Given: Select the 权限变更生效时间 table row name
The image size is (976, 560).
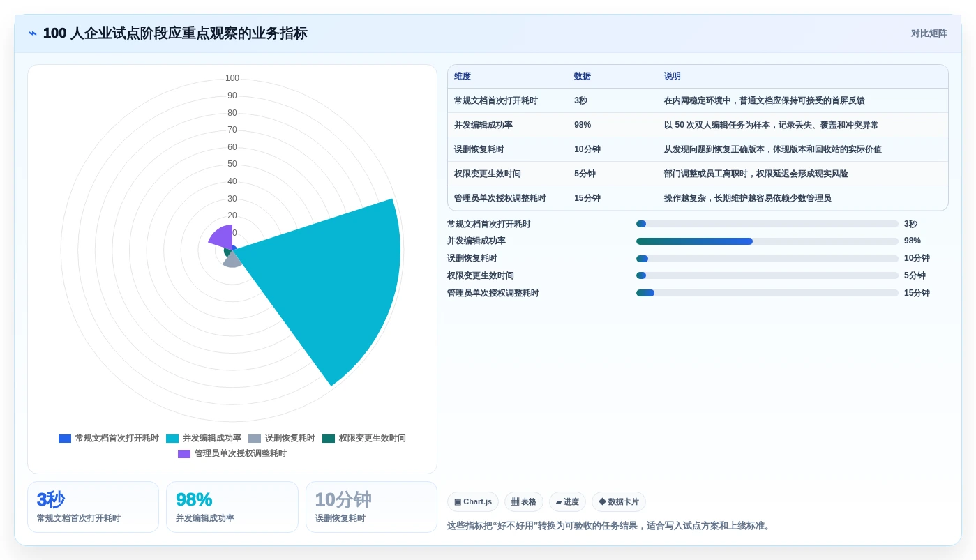Looking at the screenshot, I should (488, 174).
